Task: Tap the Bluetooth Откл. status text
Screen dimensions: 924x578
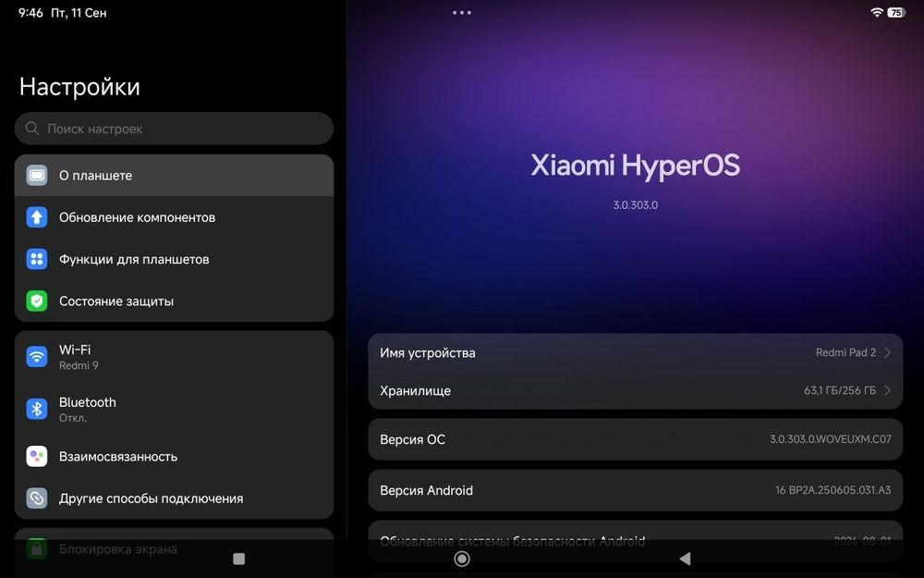Action: point(72,418)
